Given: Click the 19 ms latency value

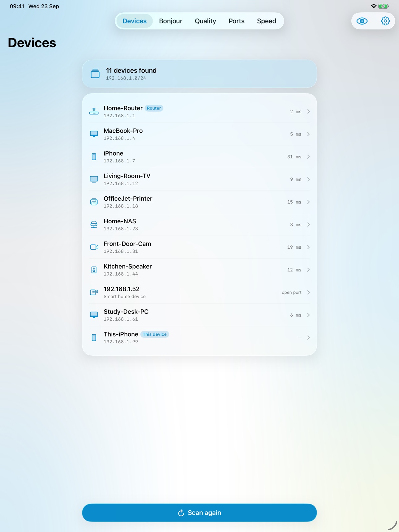Looking at the screenshot, I should pos(294,247).
